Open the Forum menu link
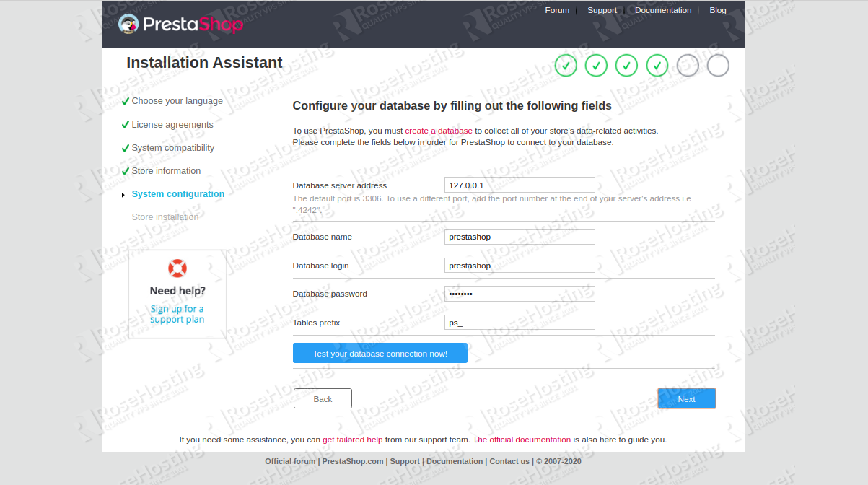Viewport: 868px width, 485px height. (557, 10)
